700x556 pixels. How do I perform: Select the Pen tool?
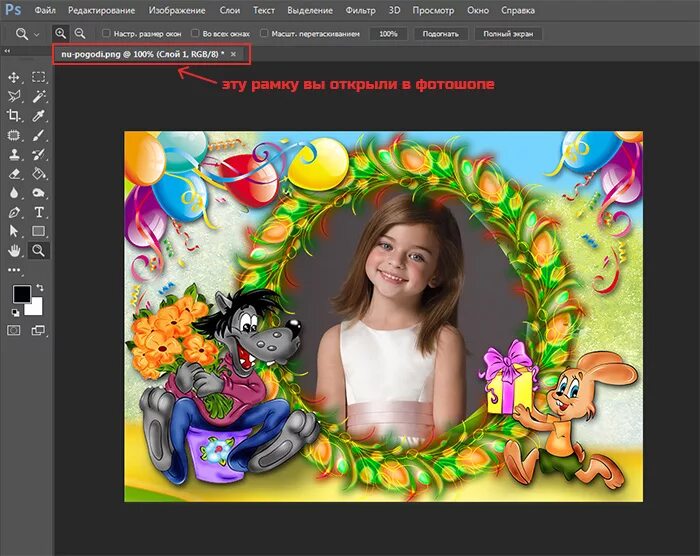(14, 212)
